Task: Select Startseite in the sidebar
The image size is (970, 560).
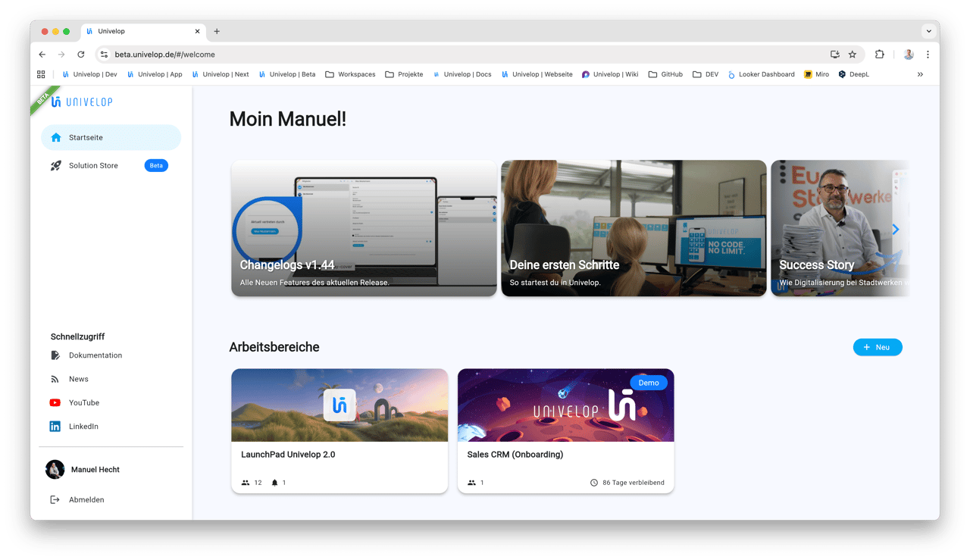Action: [111, 138]
